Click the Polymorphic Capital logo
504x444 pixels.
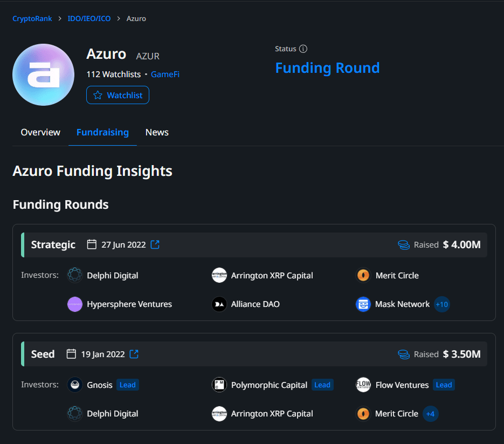click(219, 385)
